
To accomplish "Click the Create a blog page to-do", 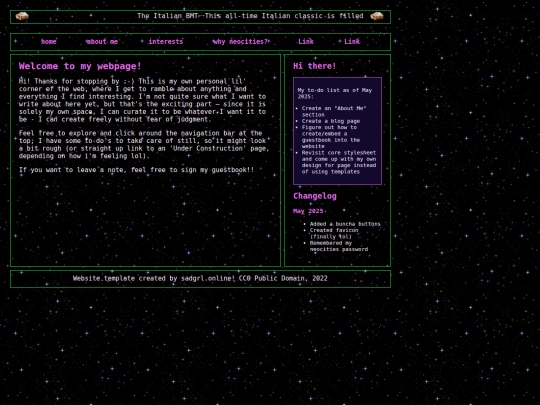I will pyautogui.click(x=331, y=121).
